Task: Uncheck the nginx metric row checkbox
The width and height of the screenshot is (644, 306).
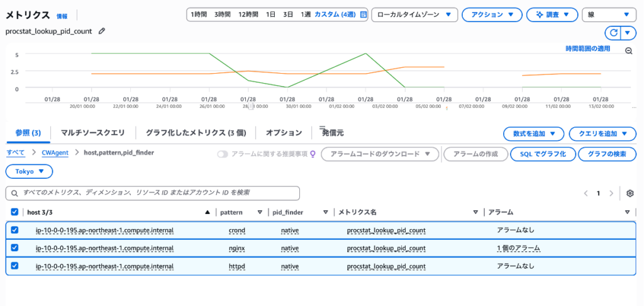Action: [14, 248]
